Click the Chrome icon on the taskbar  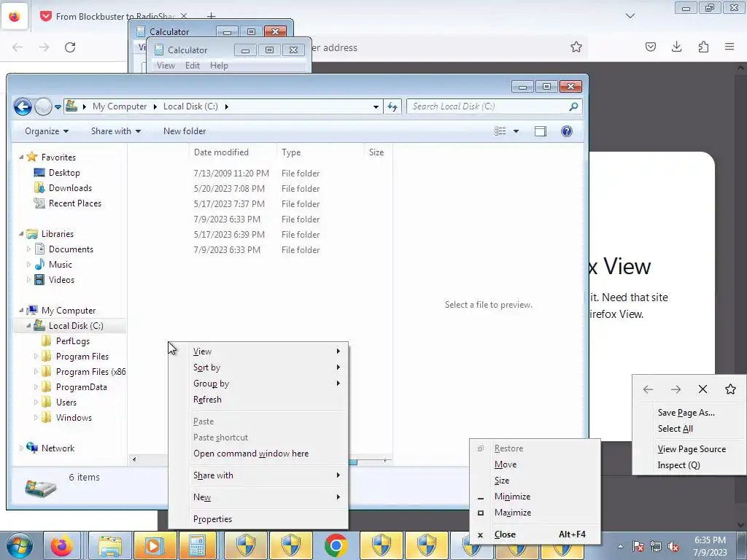click(336, 545)
